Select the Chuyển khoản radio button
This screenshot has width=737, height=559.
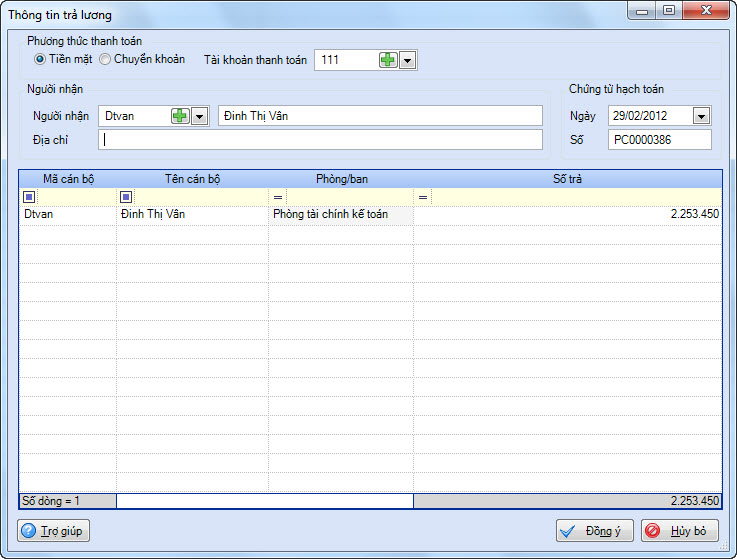point(105,59)
